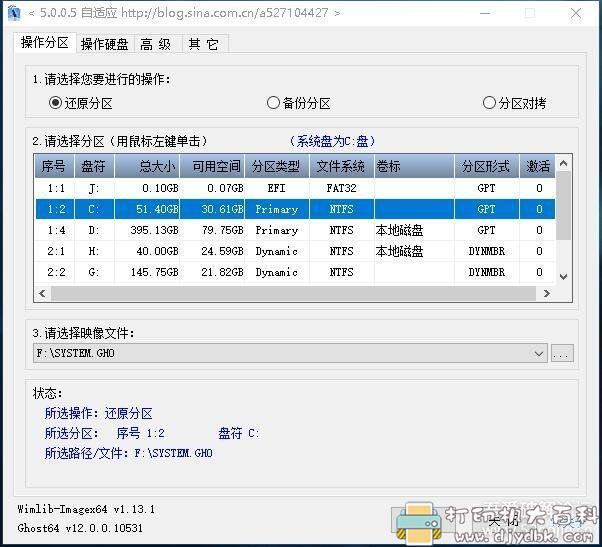This screenshot has height=547, width=602.
Task: Select partition row 2:1 drive H:
Action: point(295,251)
